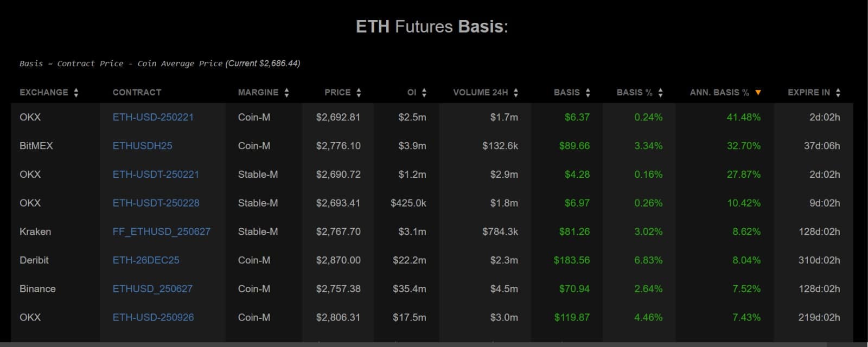Follow the ETH-USDT-250221 contract link

[x=156, y=175]
